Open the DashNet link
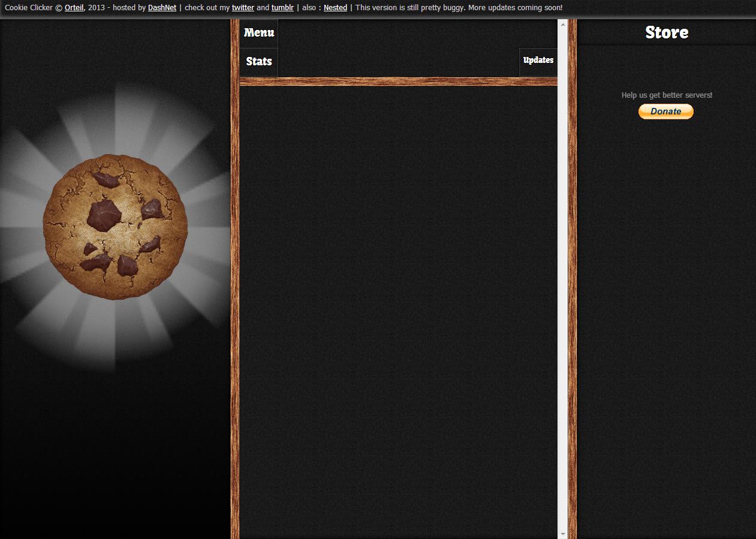This screenshot has height=539, width=756. click(162, 8)
